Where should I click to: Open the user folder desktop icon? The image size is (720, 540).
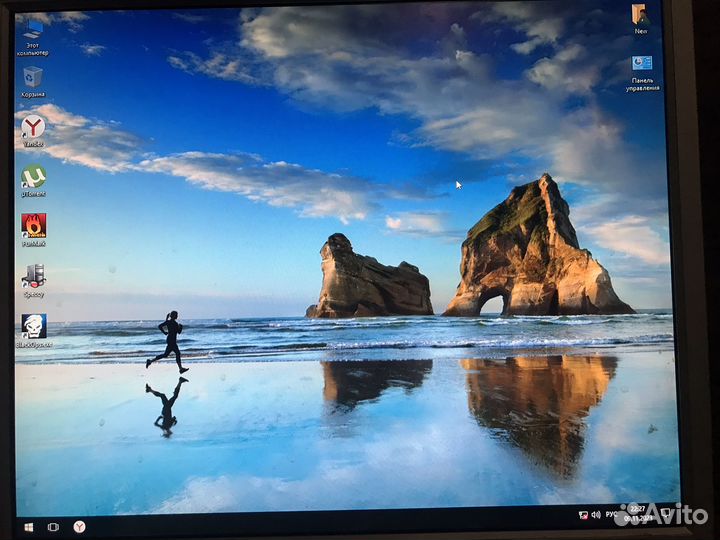pos(640,15)
